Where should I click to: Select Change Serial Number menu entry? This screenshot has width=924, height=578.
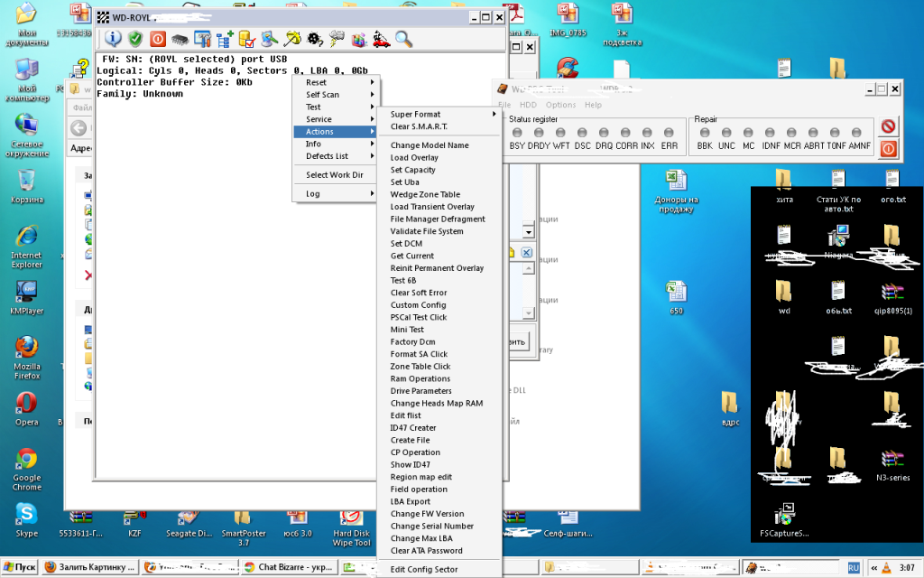[x=431, y=526]
